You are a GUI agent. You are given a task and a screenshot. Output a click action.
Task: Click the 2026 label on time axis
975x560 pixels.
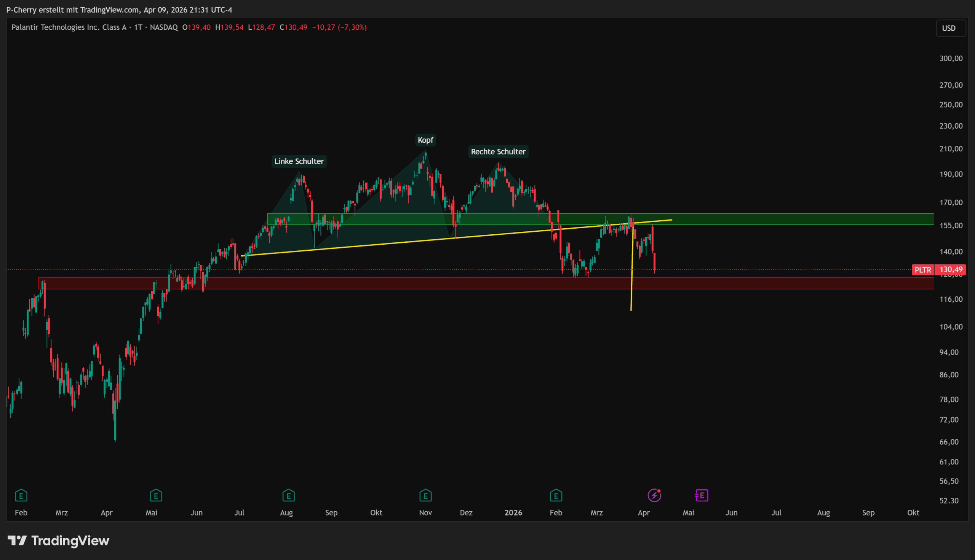click(x=513, y=513)
